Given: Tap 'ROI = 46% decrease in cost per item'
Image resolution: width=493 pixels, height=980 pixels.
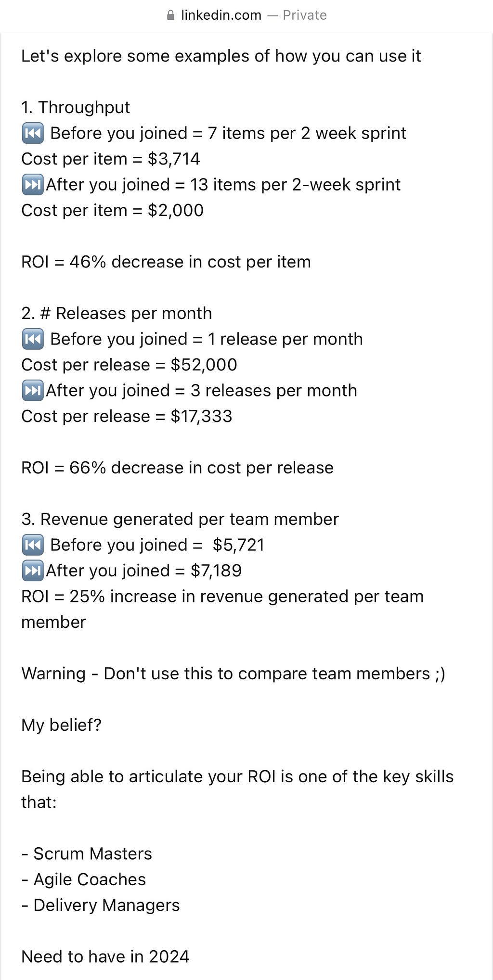Looking at the screenshot, I should [166, 262].
